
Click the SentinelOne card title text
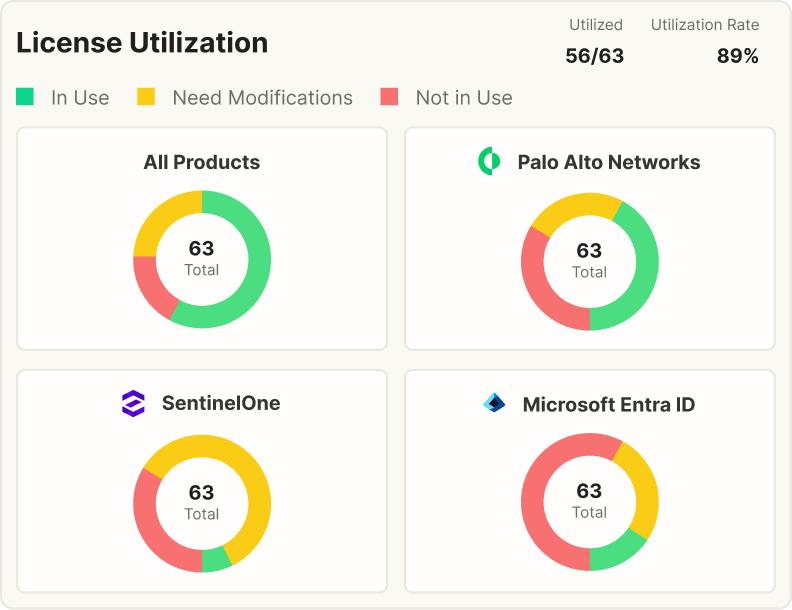(x=221, y=403)
